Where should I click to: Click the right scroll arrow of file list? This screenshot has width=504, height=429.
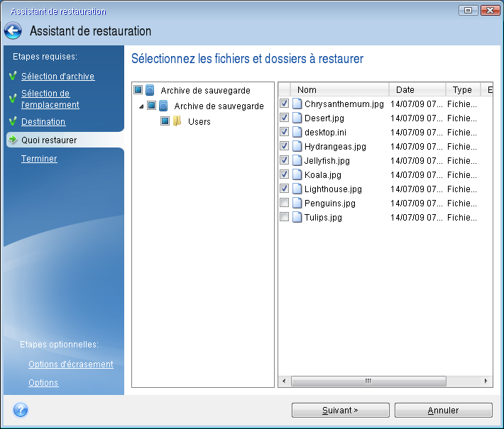[487, 381]
